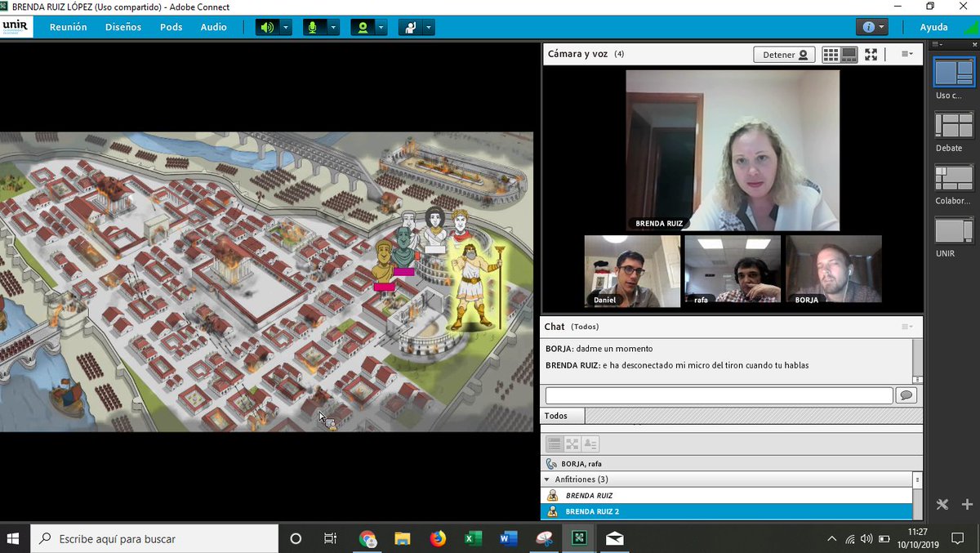Viewport: 980px width, 553px height.
Task: Switch attendees pod to status view
Action: [x=590, y=444]
